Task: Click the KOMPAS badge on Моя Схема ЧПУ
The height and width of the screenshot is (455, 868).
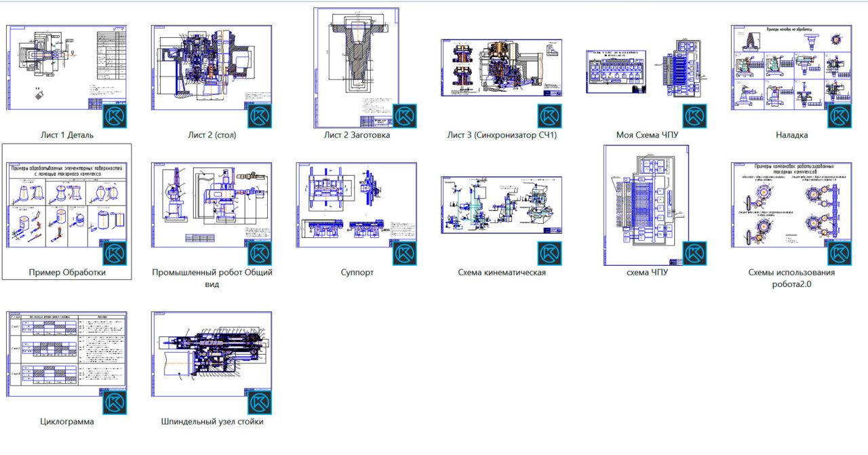Action: [x=694, y=116]
